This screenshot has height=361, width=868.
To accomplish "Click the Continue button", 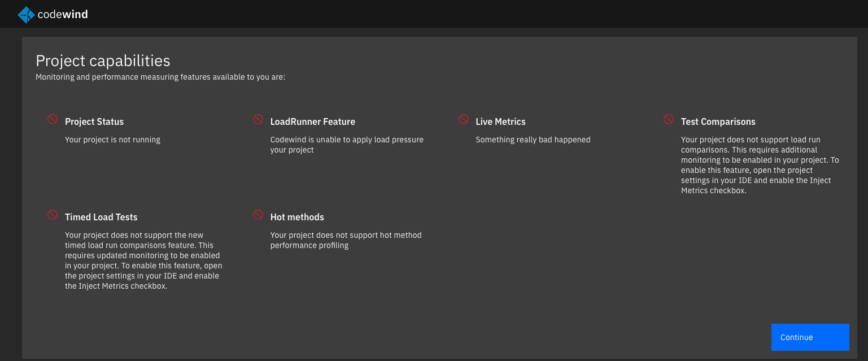I will [x=810, y=337].
